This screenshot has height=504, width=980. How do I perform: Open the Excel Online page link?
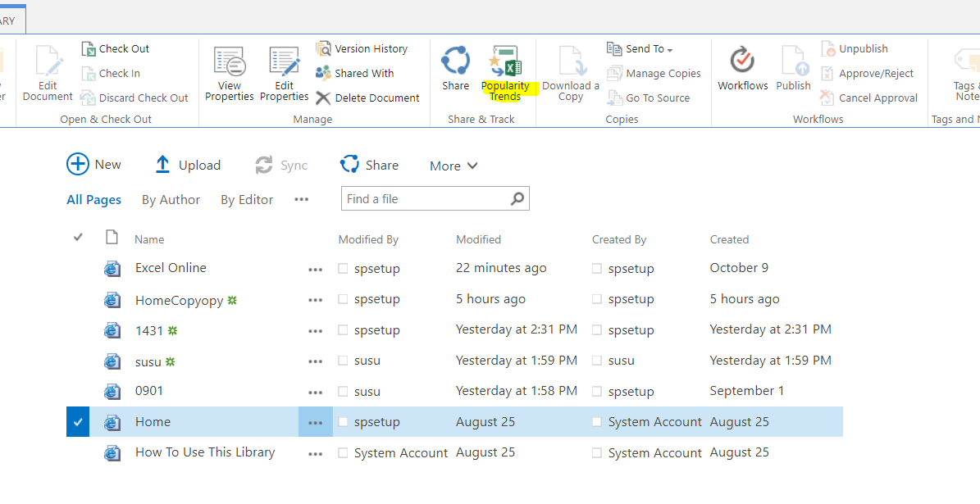click(171, 268)
